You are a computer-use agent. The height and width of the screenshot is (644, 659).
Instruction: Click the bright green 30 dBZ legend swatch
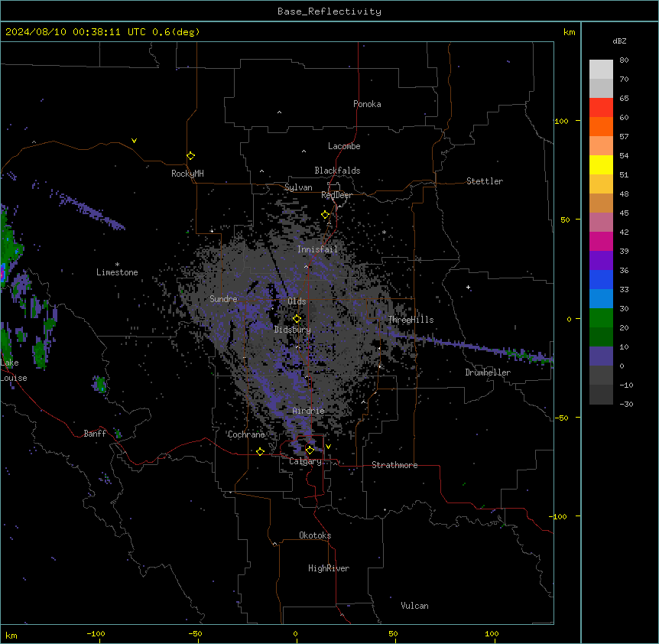click(x=601, y=318)
